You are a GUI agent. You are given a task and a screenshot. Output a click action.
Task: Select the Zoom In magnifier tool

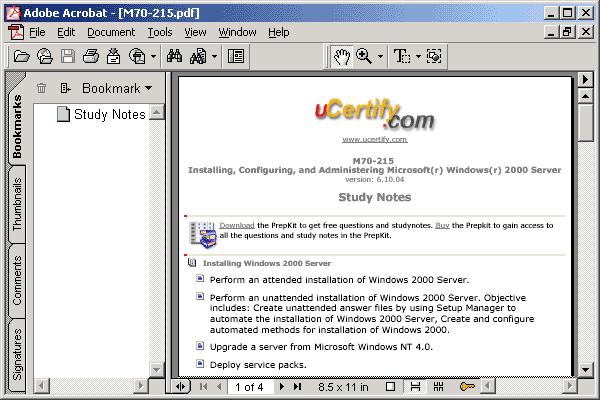click(364, 57)
